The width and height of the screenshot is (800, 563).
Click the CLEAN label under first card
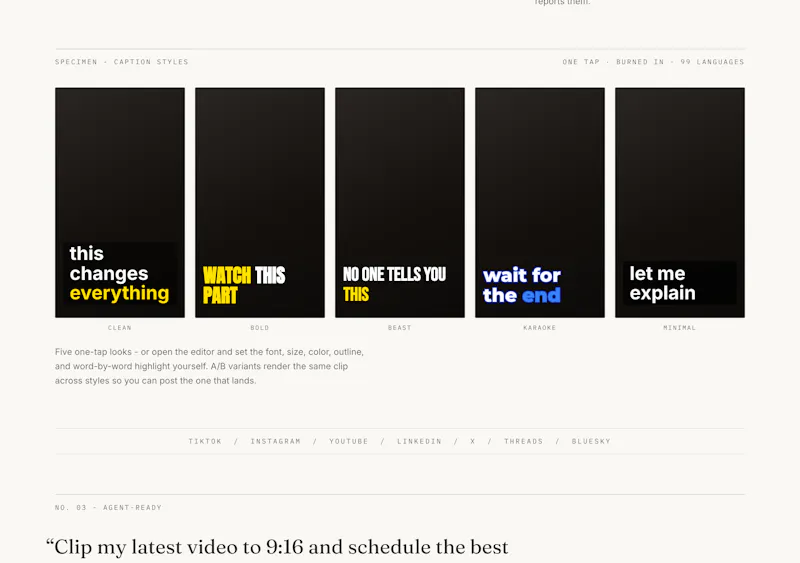click(x=120, y=328)
